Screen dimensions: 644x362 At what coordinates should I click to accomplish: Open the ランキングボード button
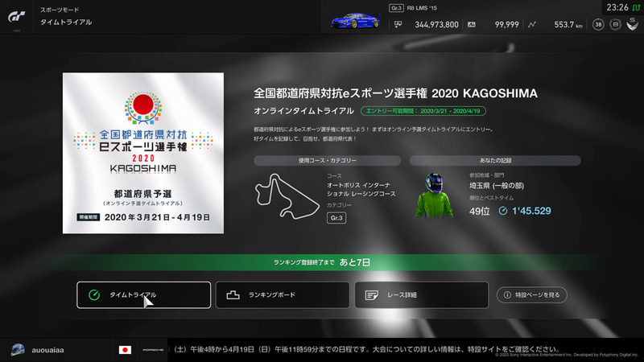click(283, 294)
